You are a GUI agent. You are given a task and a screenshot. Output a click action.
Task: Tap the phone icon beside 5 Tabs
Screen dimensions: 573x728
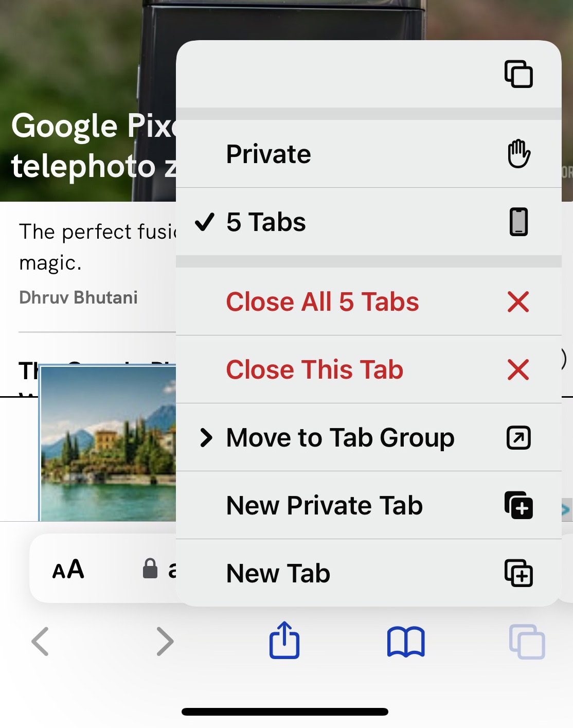point(518,222)
